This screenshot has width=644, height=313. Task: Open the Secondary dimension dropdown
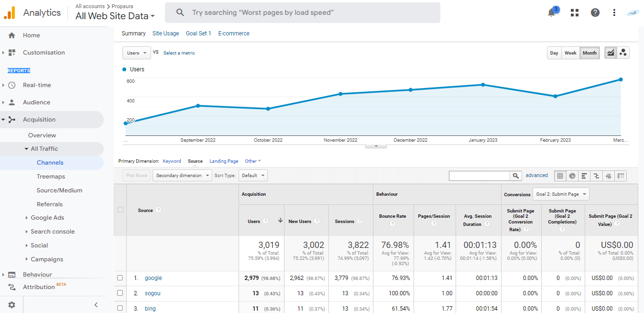click(x=182, y=175)
